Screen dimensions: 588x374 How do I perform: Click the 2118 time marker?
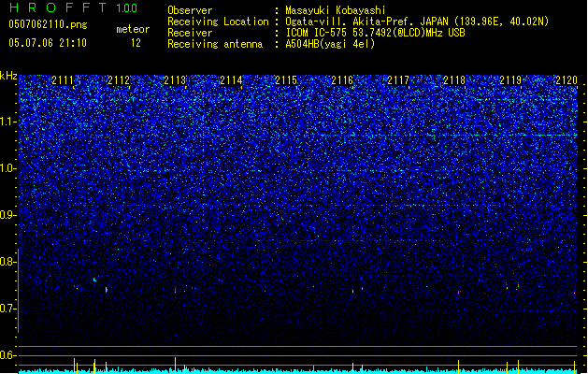[x=454, y=80]
